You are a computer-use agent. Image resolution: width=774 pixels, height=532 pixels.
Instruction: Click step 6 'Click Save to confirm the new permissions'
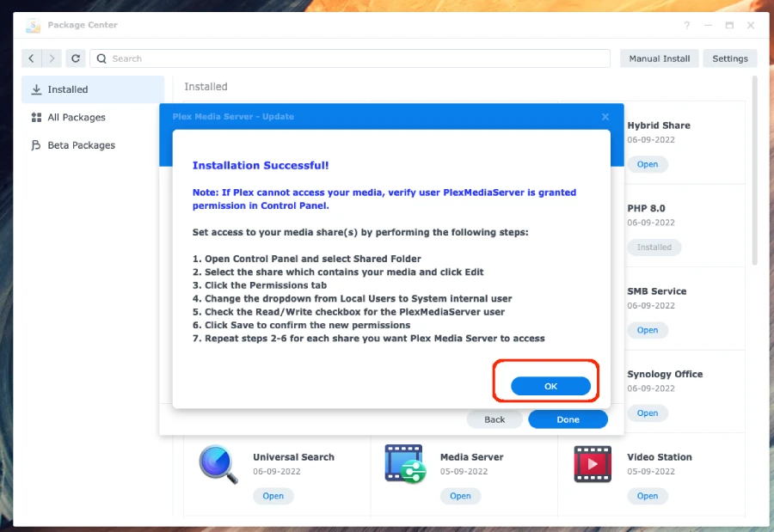pyautogui.click(x=301, y=325)
